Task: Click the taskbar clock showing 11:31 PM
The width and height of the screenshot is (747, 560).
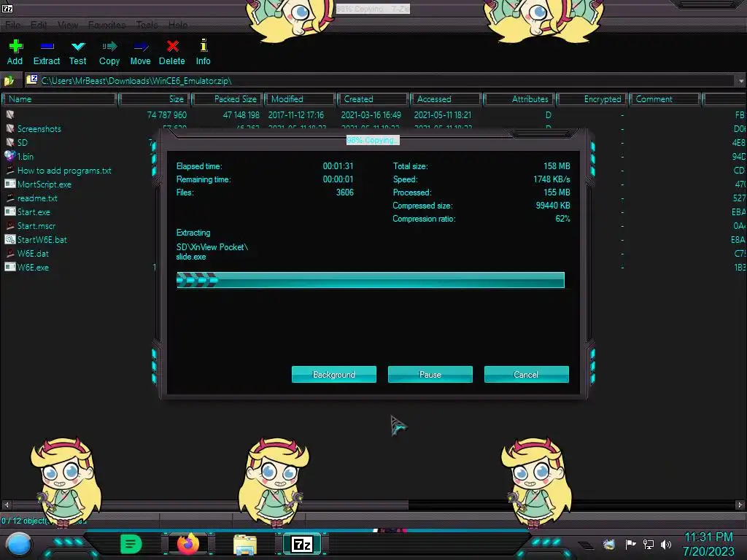Action: pyautogui.click(x=708, y=537)
